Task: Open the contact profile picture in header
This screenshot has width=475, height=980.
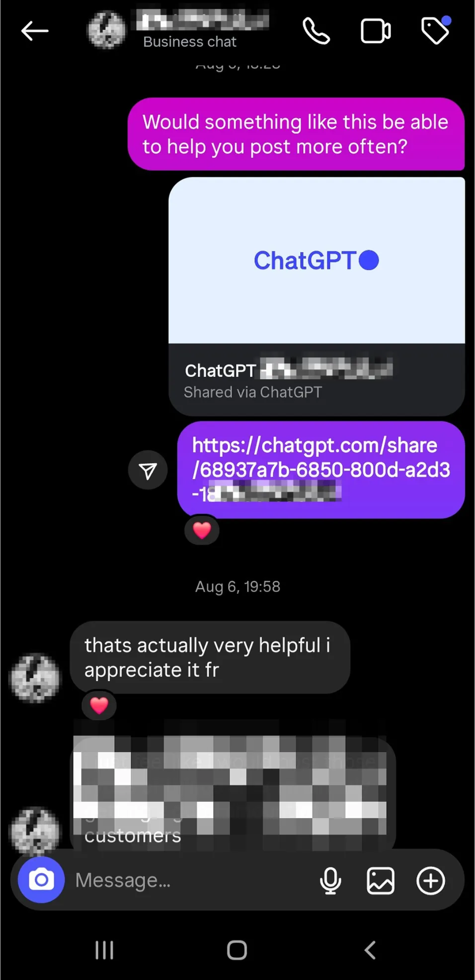Action: point(106,31)
